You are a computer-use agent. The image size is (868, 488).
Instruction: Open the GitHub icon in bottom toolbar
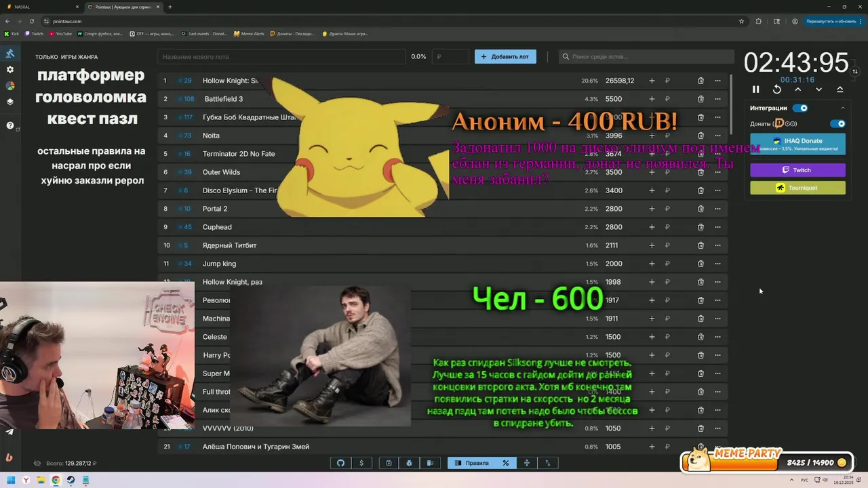[340, 463]
